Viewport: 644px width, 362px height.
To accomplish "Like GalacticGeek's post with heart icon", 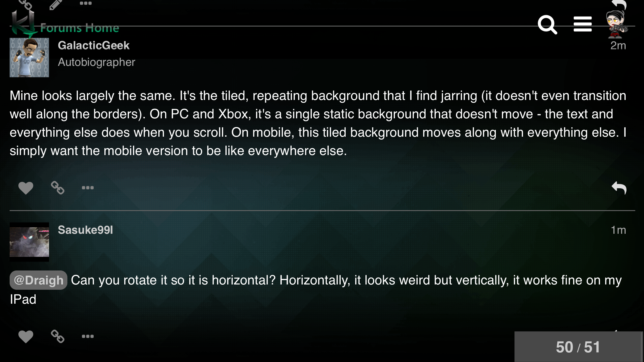I will [26, 188].
